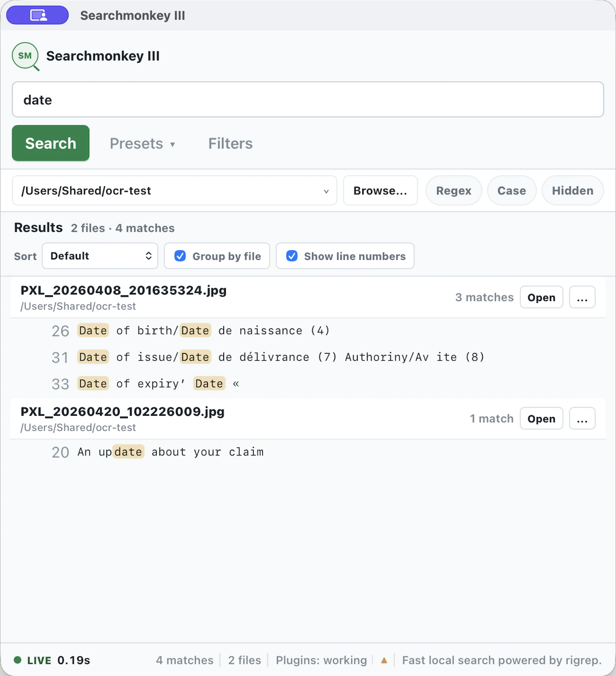
Task: Click '2 files' in the status bar
Action: click(244, 660)
